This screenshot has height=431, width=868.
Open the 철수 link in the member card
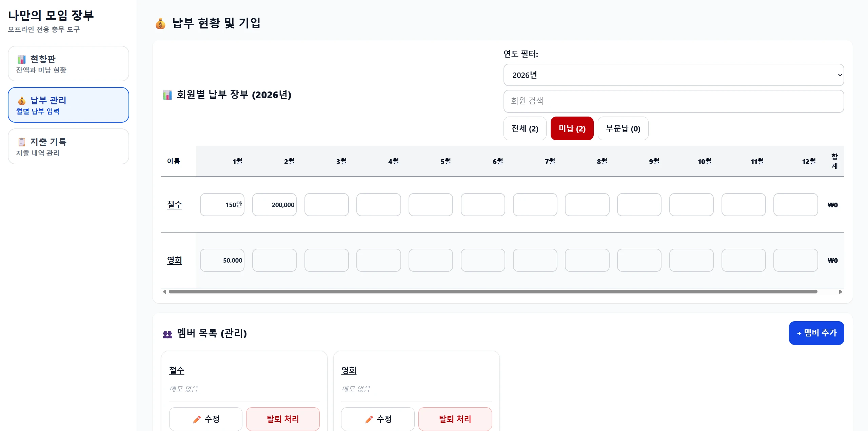click(177, 370)
